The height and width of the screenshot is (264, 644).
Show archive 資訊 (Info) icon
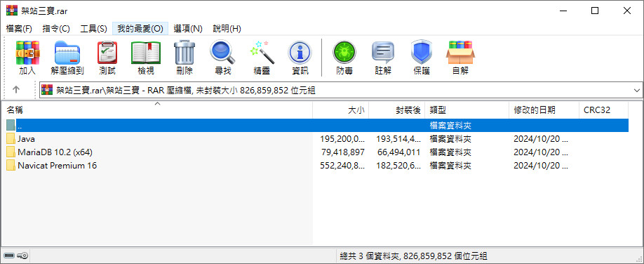point(300,52)
